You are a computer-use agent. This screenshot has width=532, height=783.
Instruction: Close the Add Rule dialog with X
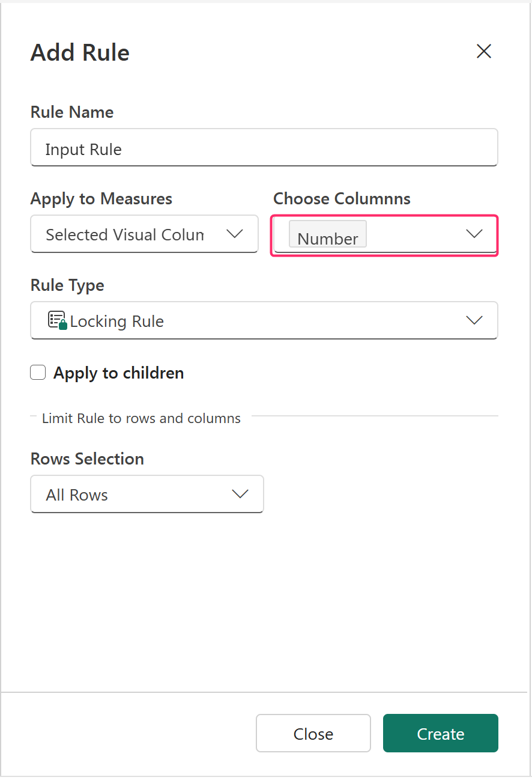(483, 52)
